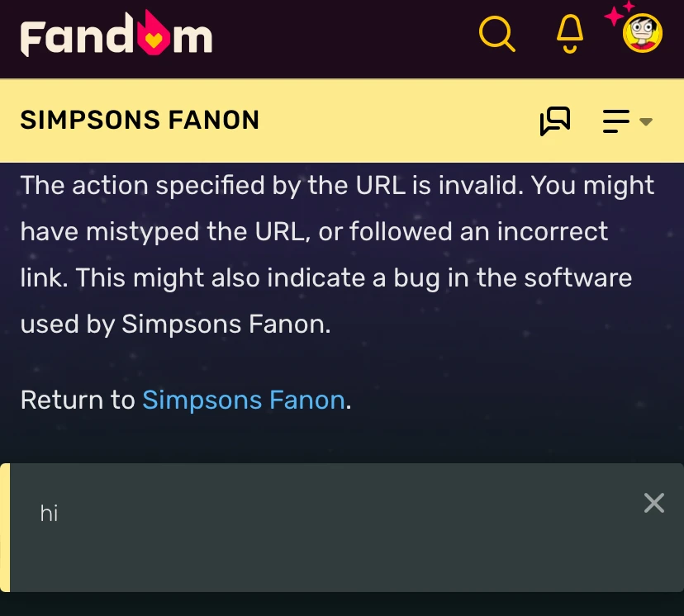Clear the message box with the X

[x=654, y=503]
